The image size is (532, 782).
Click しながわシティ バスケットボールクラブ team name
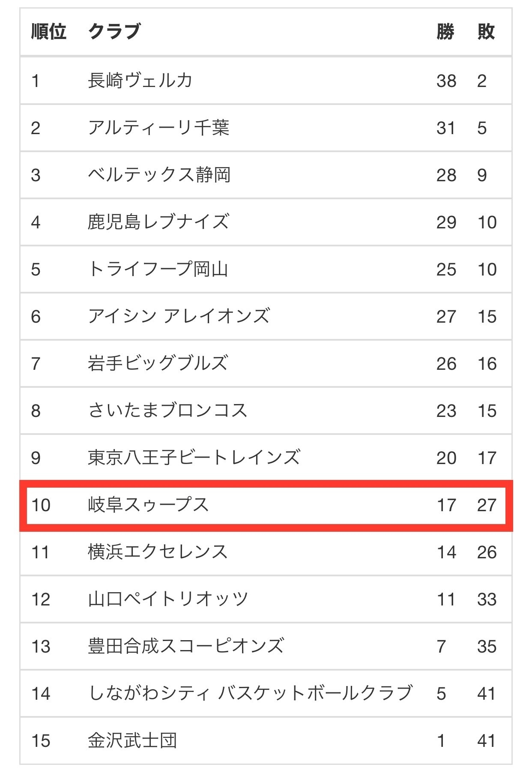pyautogui.click(x=251, y=693)
